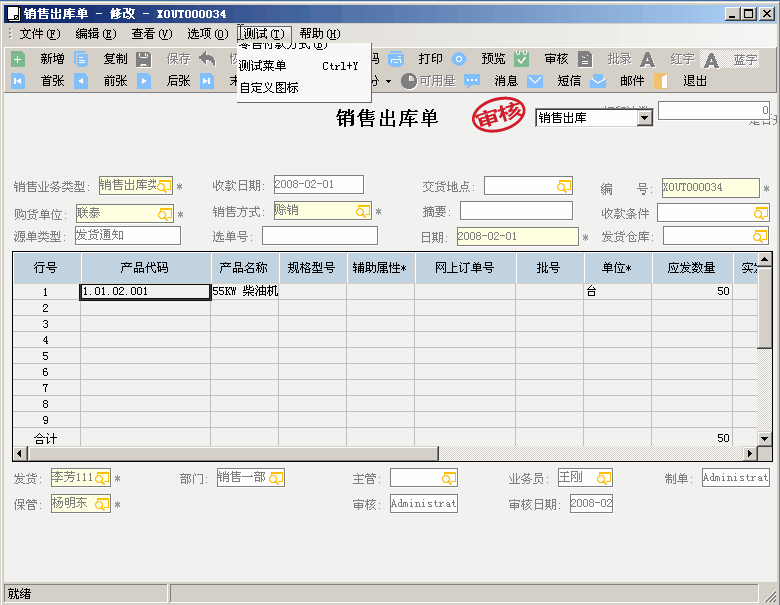Image resolution: width=780 pixels, height=605 pixels.
Task: Click the table's scroll up arrow
Action: point(765,260)
